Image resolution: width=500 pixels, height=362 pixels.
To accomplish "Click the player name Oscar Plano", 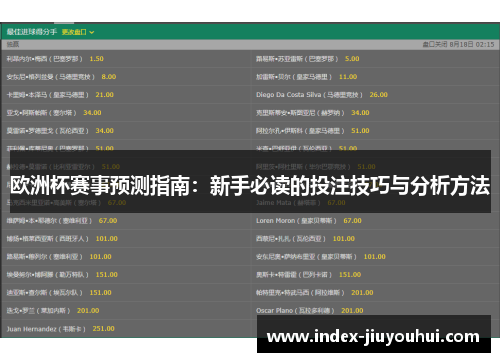I will point(274,311).
